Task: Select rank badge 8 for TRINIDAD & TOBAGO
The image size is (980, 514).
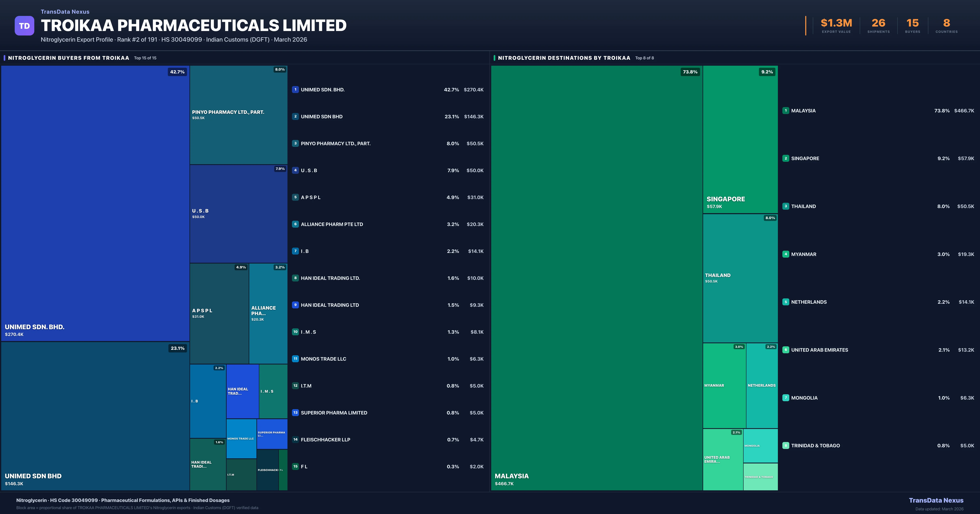Action: pyautogui.click(x=786, y=445)
